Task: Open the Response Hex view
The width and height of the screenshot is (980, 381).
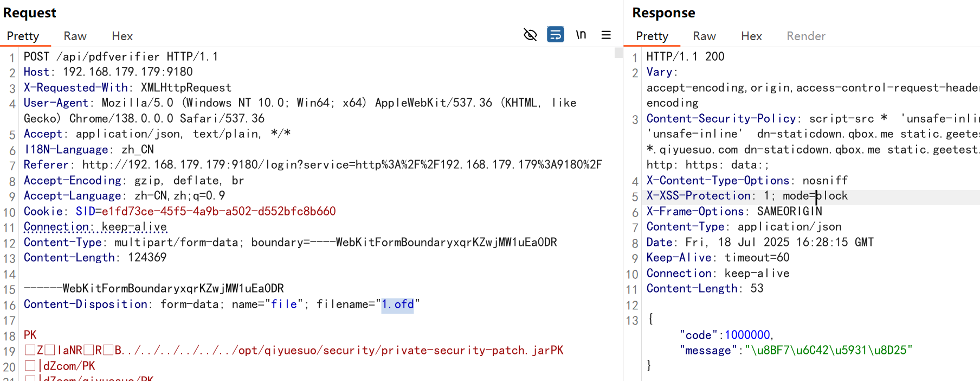Action: (x=751, y=36)
